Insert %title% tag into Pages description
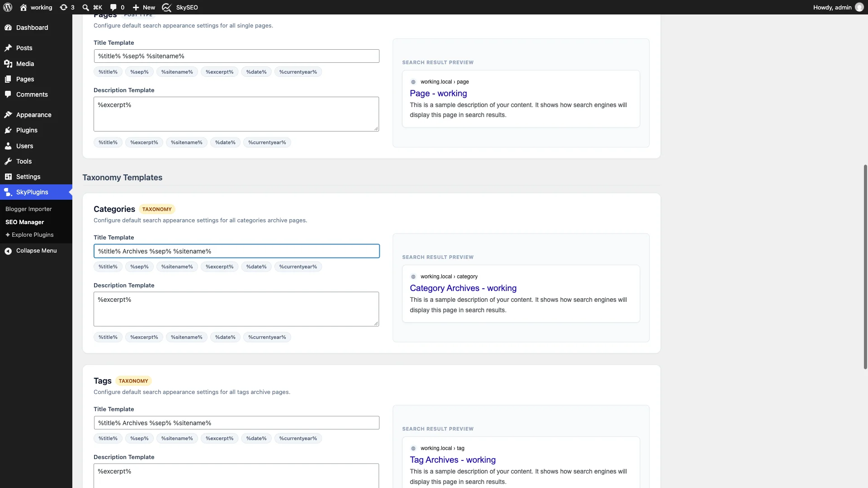The image size is (868, 488). (x=108, y=142)
